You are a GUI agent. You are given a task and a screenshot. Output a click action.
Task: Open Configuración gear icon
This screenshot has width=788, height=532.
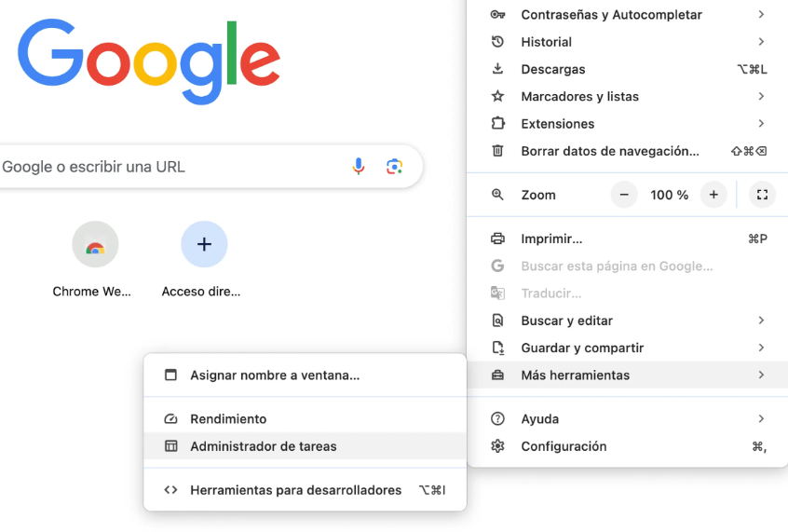(x=497, y=446)
